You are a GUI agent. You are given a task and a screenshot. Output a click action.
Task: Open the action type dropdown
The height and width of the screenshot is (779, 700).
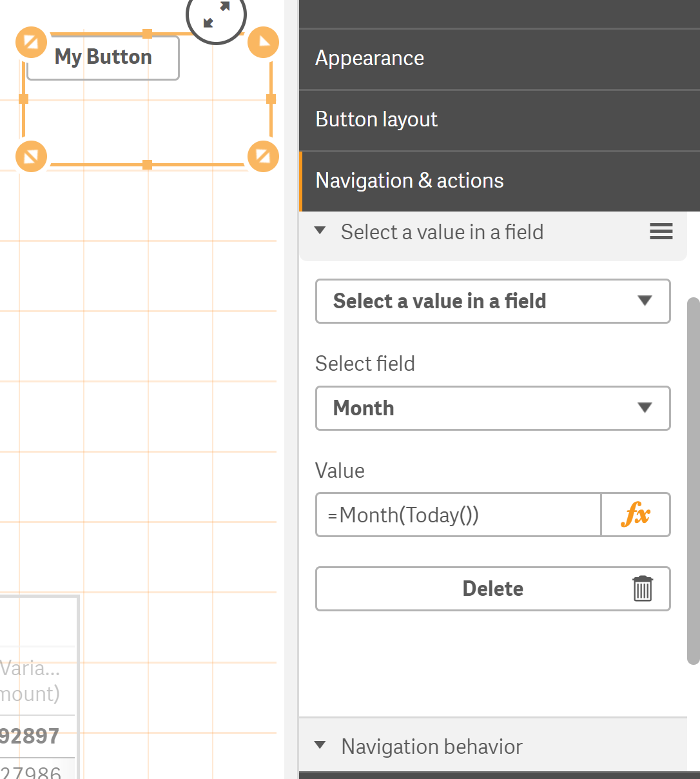[x=492, y=301]
